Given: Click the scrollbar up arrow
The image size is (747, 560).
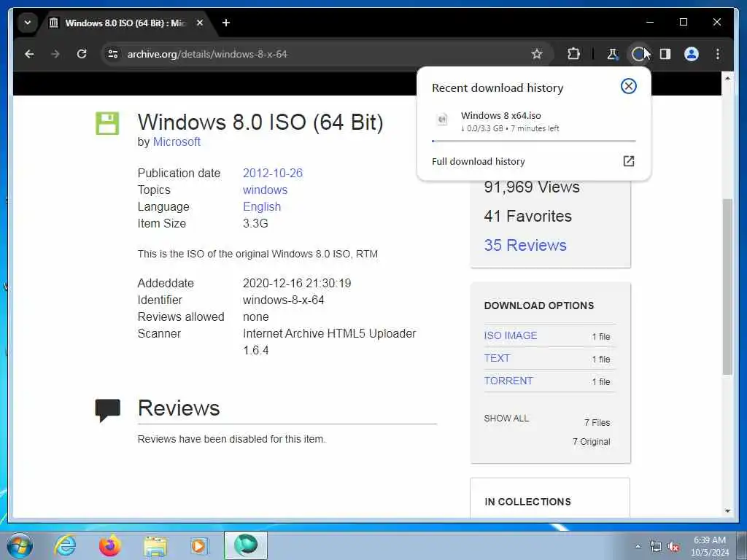Looking at the screenshot, I should pyautogui.click(x=727, y=77).
